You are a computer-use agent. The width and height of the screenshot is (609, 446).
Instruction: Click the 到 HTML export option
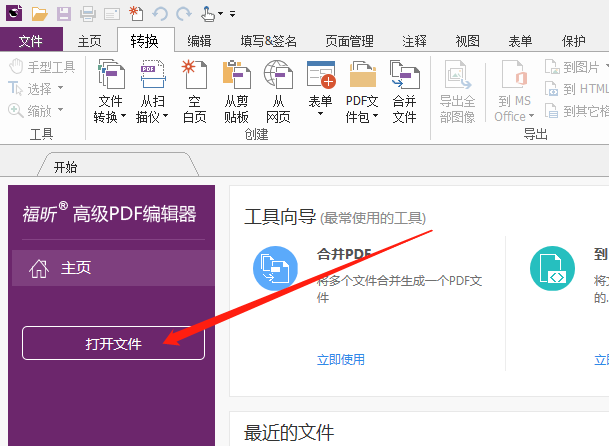click(576, 89)
